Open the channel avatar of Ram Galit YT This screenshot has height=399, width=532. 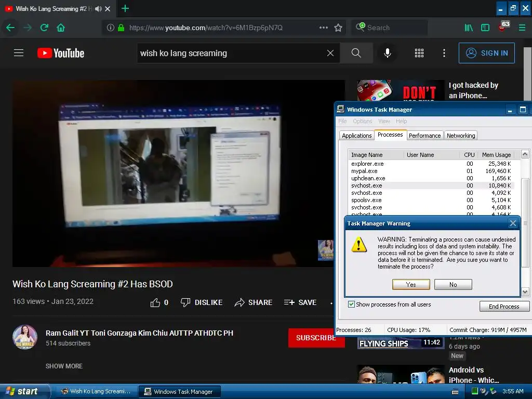coord(25,337)
